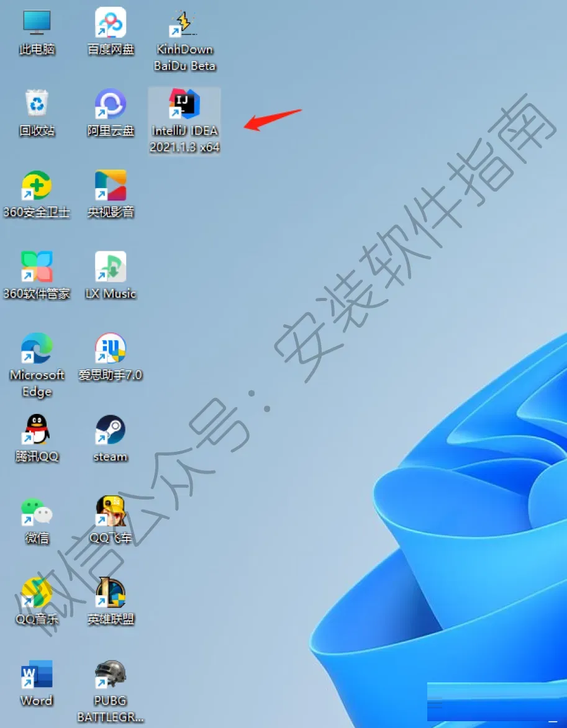Screen dimensions: 567x728
Task: Select the 腾讯QQ penguin icon
Action: [x=37, y=429]
